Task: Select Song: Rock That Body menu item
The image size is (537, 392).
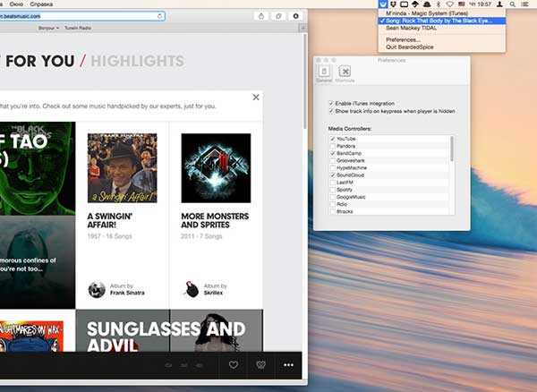Action: [442, 21]
